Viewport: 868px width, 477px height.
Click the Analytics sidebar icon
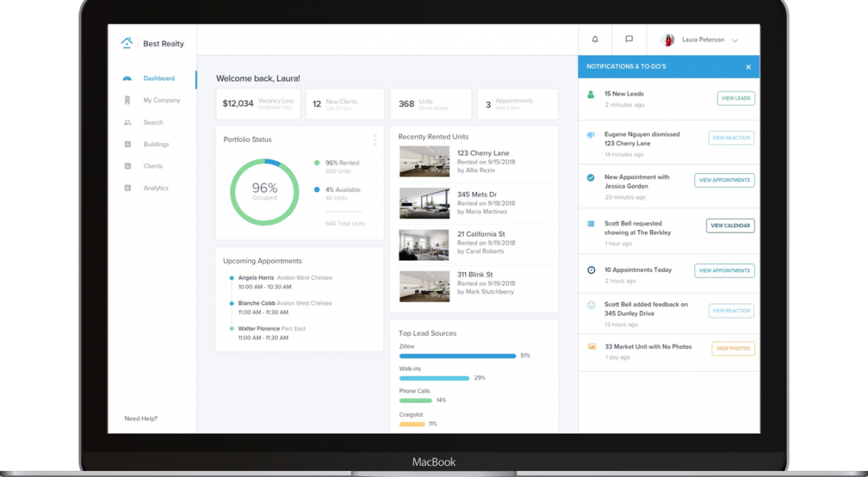pos(127,187)
